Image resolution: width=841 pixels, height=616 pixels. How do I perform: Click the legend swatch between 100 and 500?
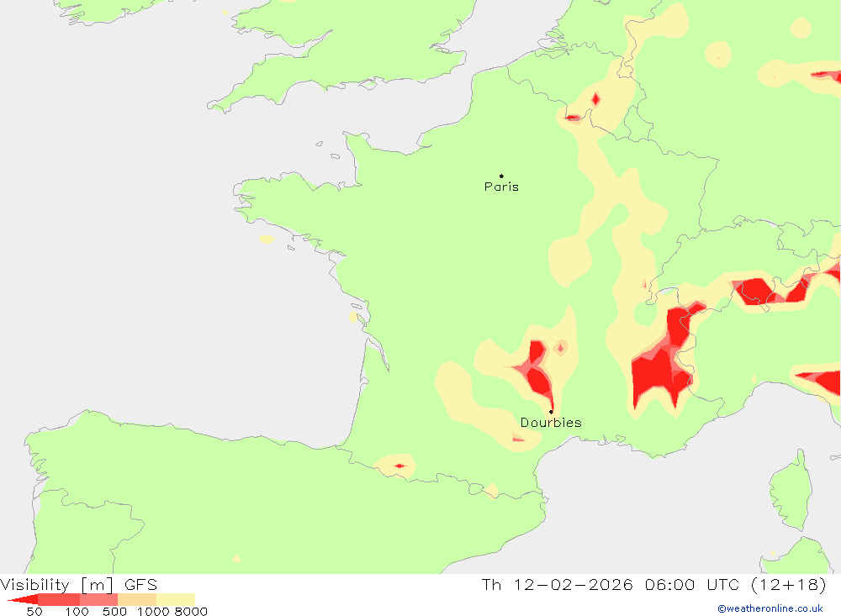click(98, 599)
